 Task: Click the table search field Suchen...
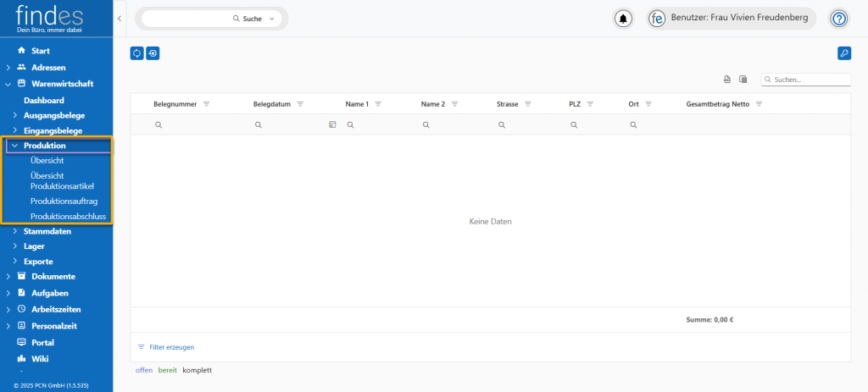point(810,80)
